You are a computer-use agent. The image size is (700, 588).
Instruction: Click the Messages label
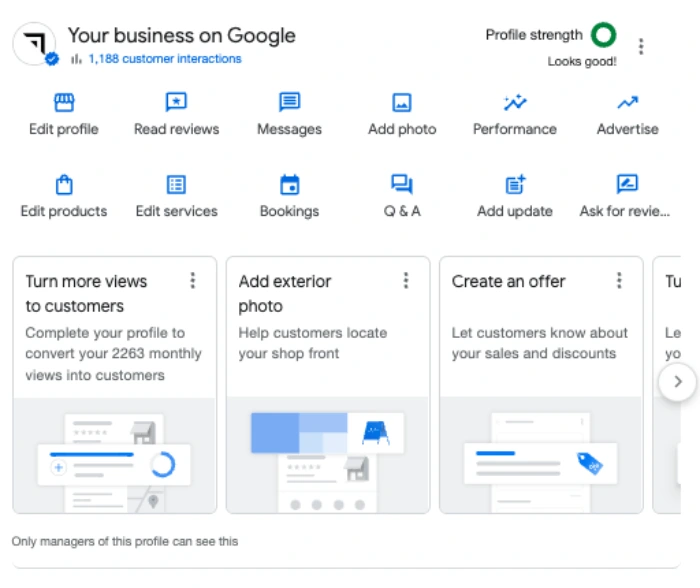[289, 129]
